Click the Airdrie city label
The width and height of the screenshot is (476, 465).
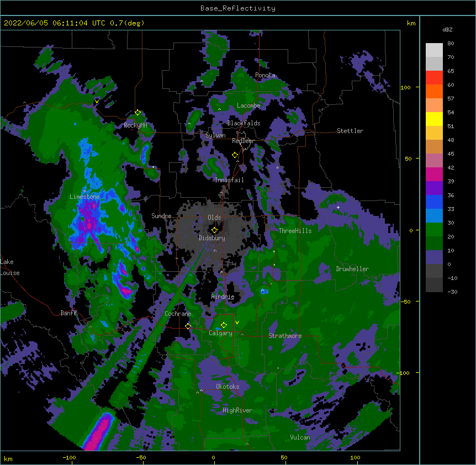click(x=223, y=297)
